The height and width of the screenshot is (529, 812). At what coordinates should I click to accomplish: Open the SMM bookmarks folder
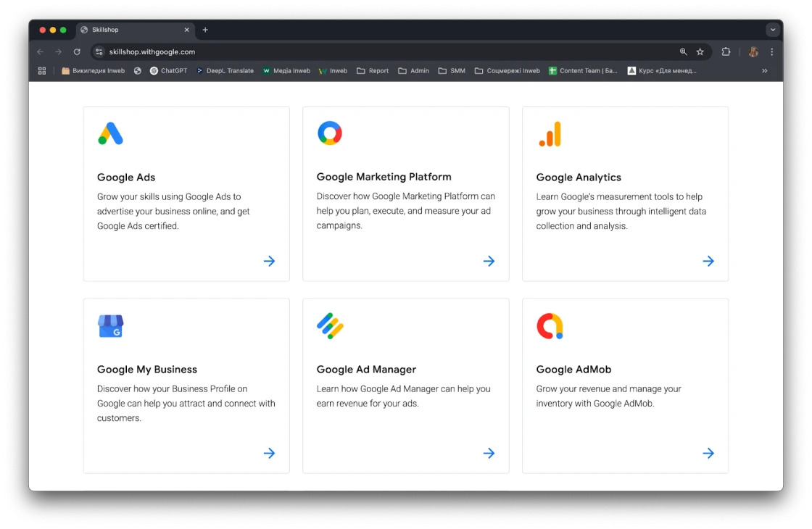[452, 71]
